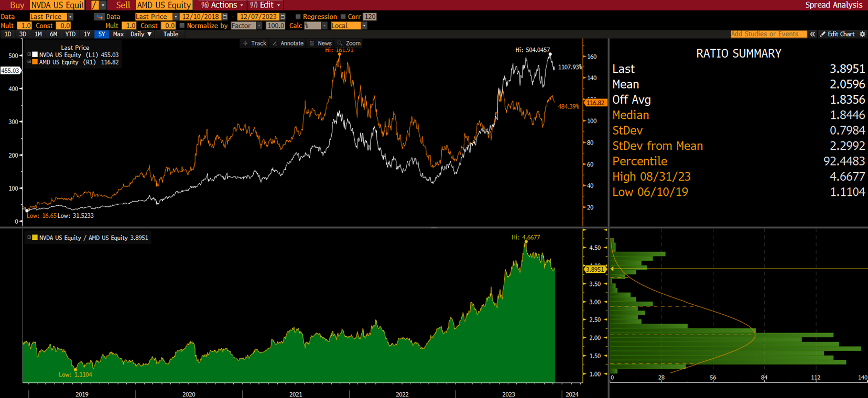Screen dimensions: 868x398
Task: Expand the NVDA US Equity legend entry
Action: [29, 54]
